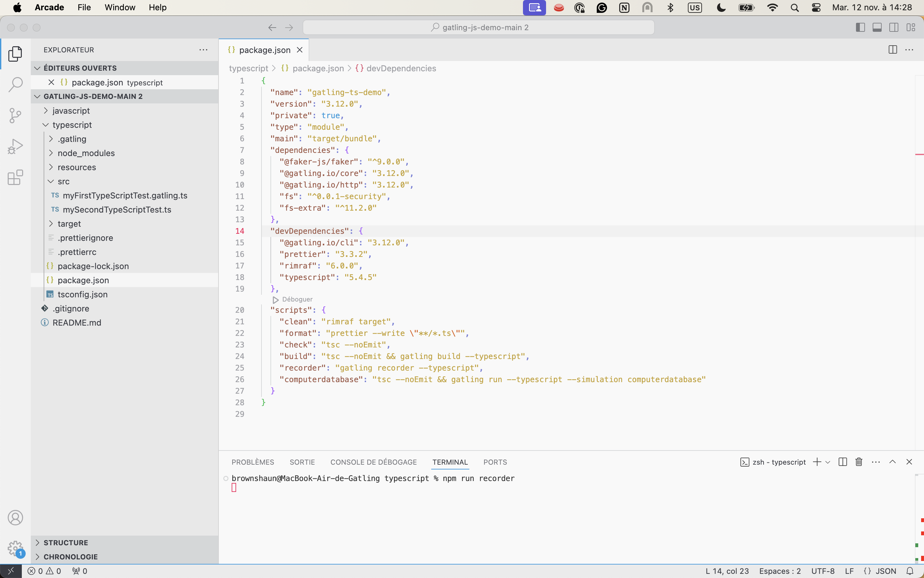The height and width of the screenshot is (578, 924).
Task: Expand the STRUCTURE section
Action: (124, 542)
